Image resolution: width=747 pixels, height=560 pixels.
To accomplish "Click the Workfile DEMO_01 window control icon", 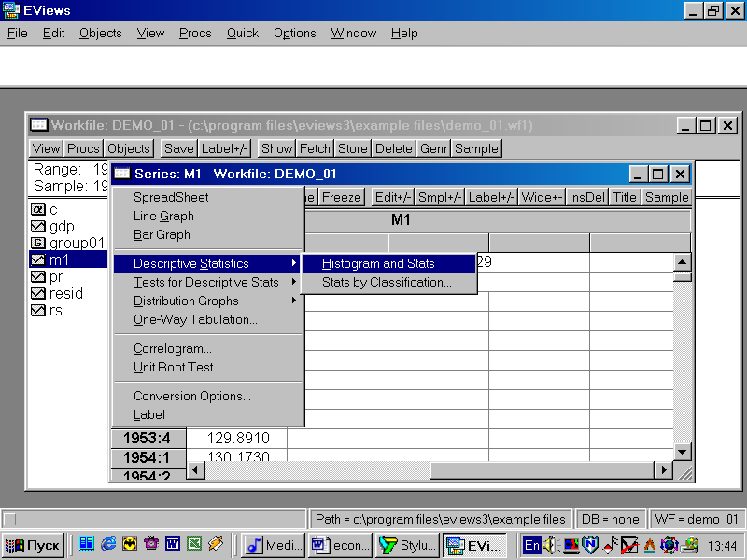I will click(x=38, y=125).
